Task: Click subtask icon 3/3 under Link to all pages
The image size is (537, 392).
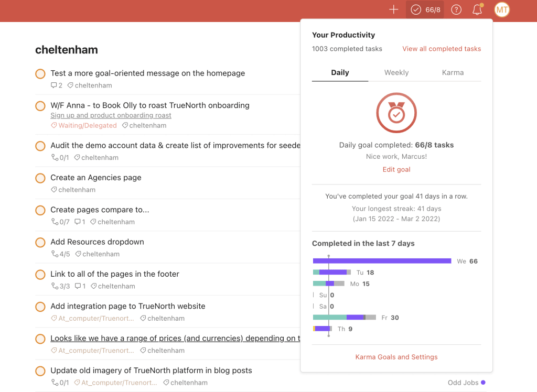Action: [x=55, y=286]
